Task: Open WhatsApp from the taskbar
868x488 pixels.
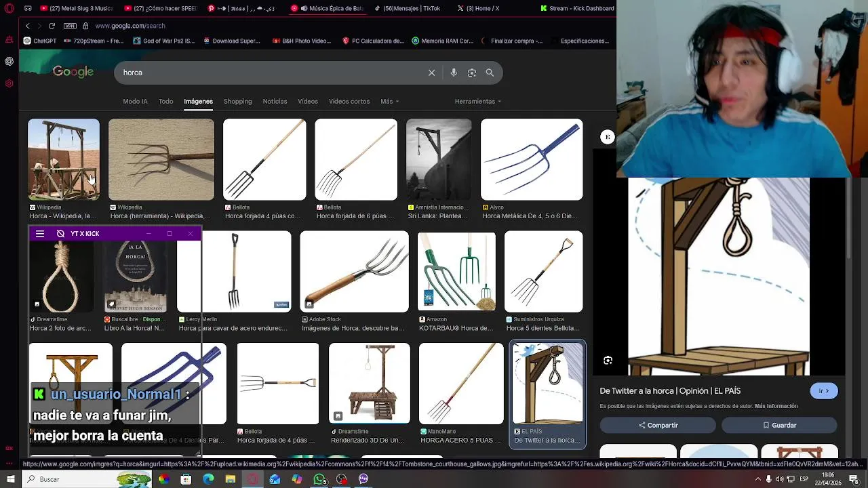Action: click(319, 479)
